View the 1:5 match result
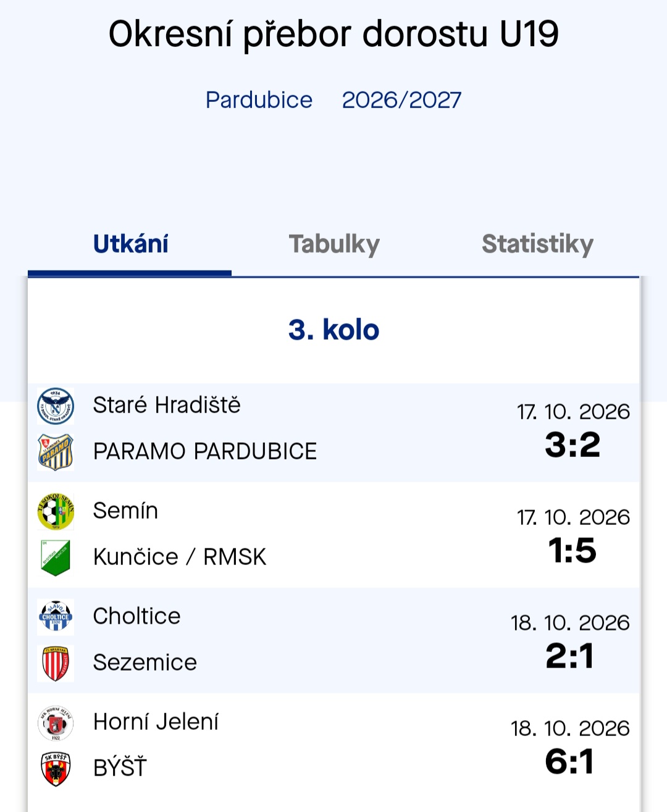 coord(573,550)
